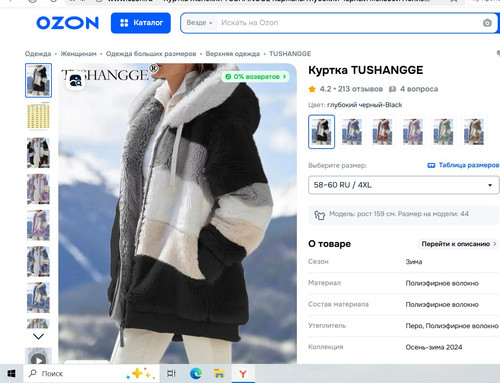Click Осень-зима 2024 collection value
The width and height of the screenshot is (500, 383).
(x=434, y=347)
